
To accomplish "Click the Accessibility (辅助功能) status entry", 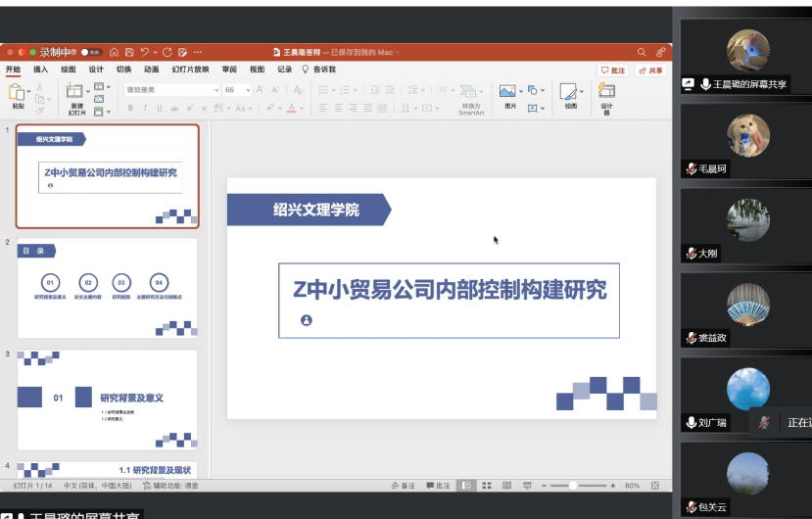I will point(170,486).
